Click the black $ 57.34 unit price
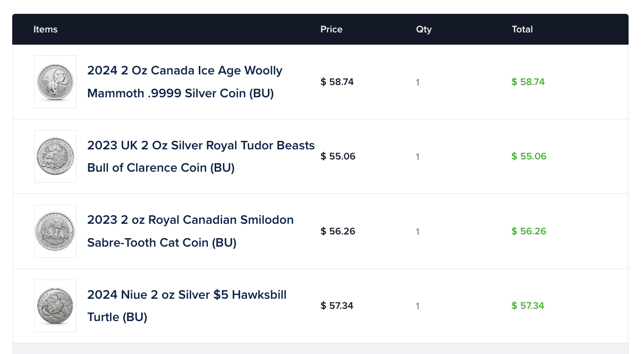The image size is (644, 354). (x=337, y=306)
